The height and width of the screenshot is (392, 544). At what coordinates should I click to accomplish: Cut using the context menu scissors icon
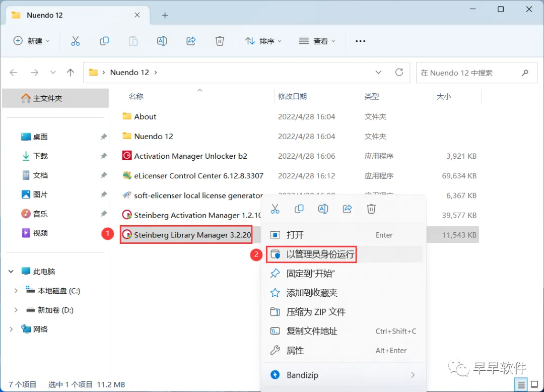275,209
